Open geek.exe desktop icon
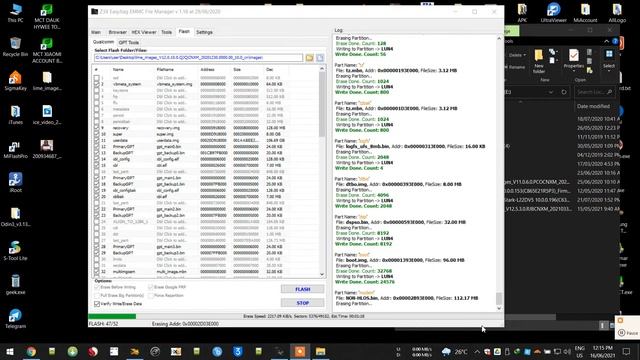The height and width of the screenshot is (360, 640). [16, 284]
